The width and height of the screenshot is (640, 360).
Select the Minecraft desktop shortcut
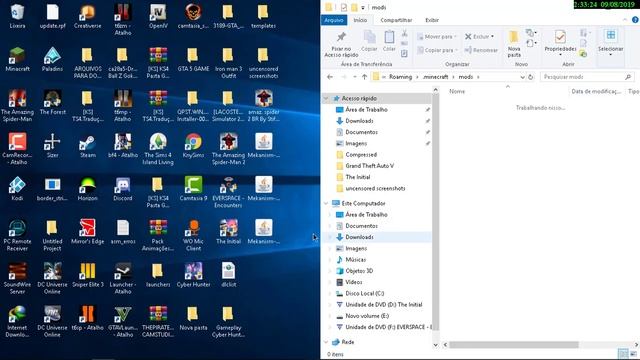click(x=17, y=60)
